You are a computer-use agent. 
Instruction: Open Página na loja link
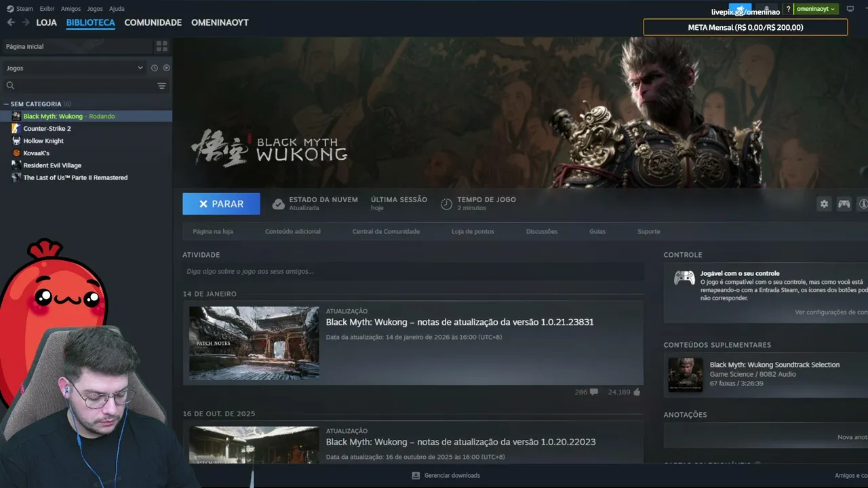point(213,231)
